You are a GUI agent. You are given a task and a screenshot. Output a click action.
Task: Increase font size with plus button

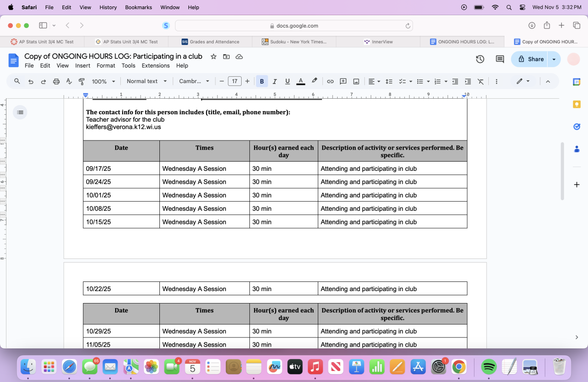[x=247, y=81]
